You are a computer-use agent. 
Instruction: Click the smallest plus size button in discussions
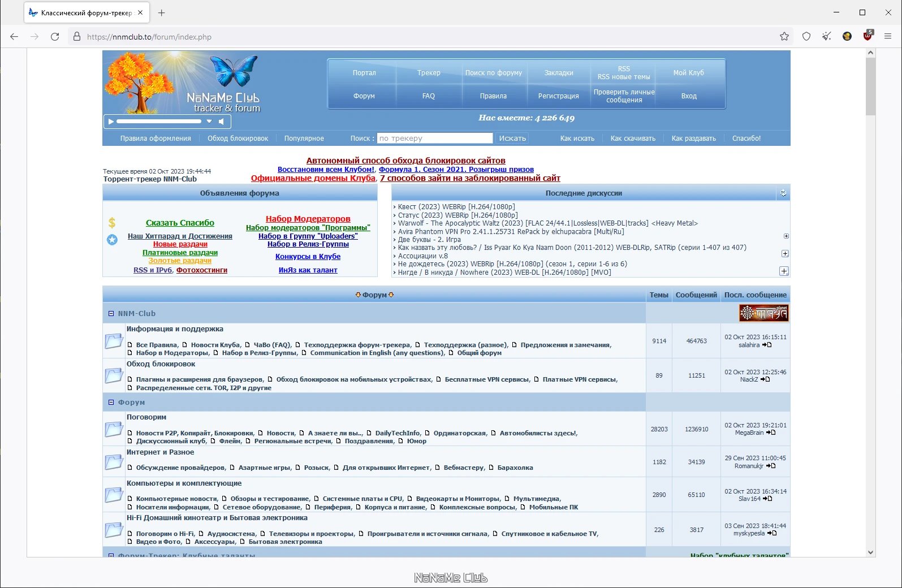786,236
